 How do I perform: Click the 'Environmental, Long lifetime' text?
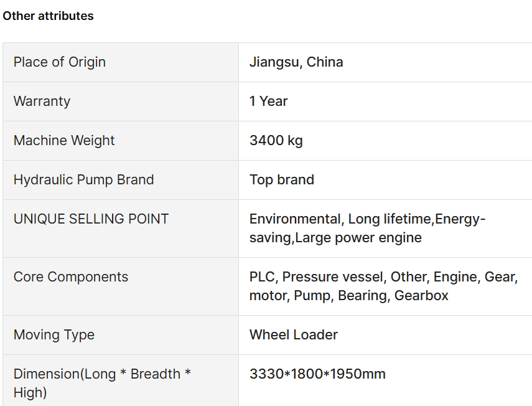[341, 219]
